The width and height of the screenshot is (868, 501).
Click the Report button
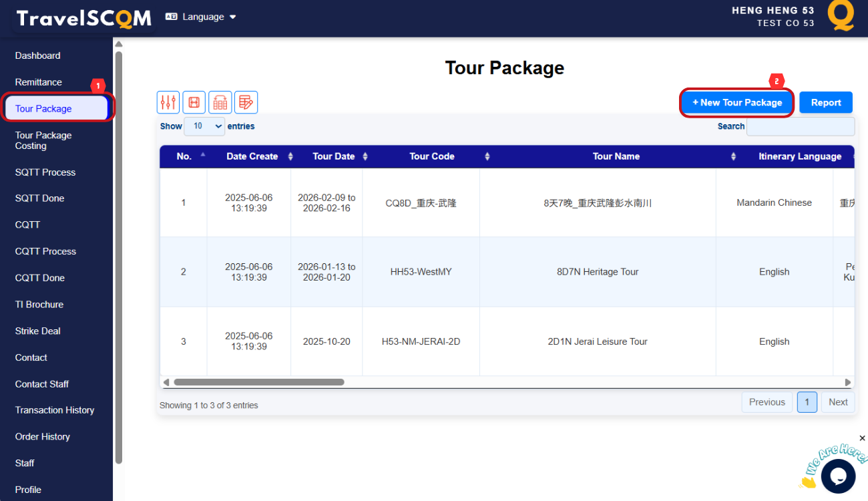coord(826,102)
